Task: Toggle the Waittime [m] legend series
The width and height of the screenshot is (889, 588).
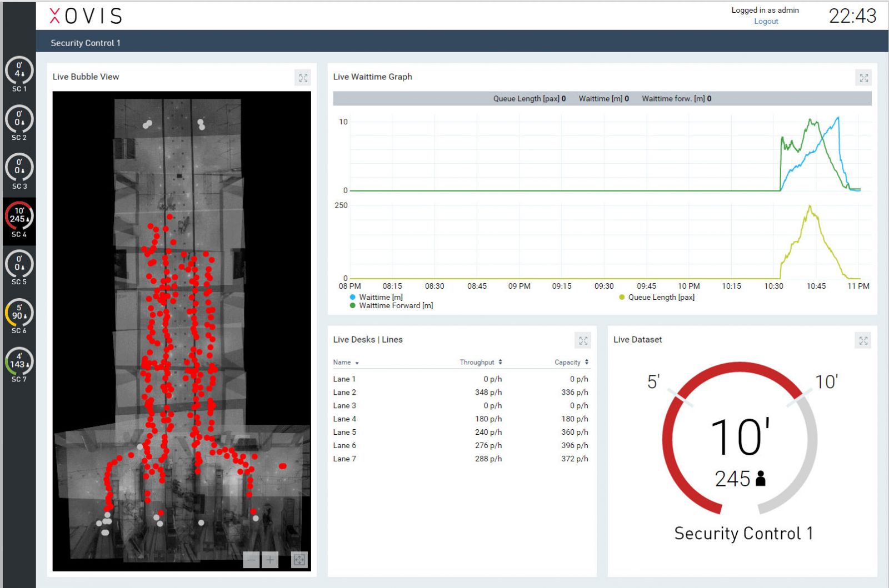Action: click(380, 297)
